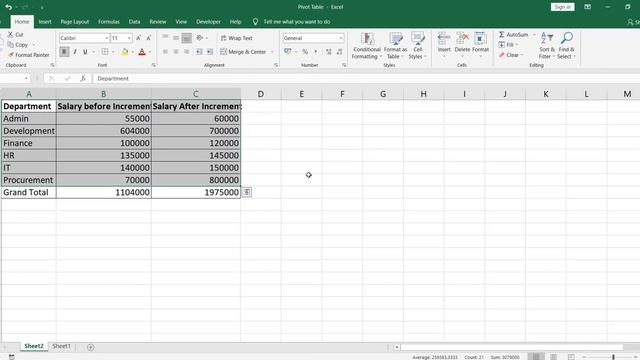The width and height of the screenshot is (640, 360).
Task: Increase font size with the larger A icon
Action: click(138, 38)
